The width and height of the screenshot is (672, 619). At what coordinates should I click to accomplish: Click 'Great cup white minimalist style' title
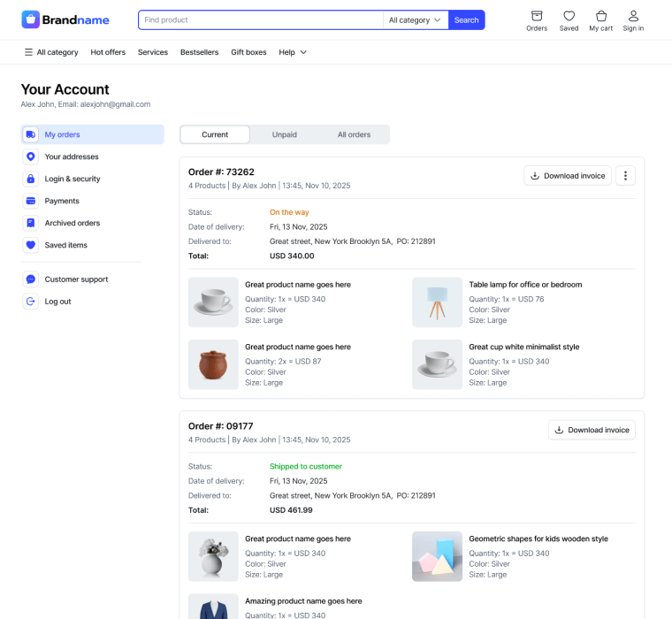524,347
